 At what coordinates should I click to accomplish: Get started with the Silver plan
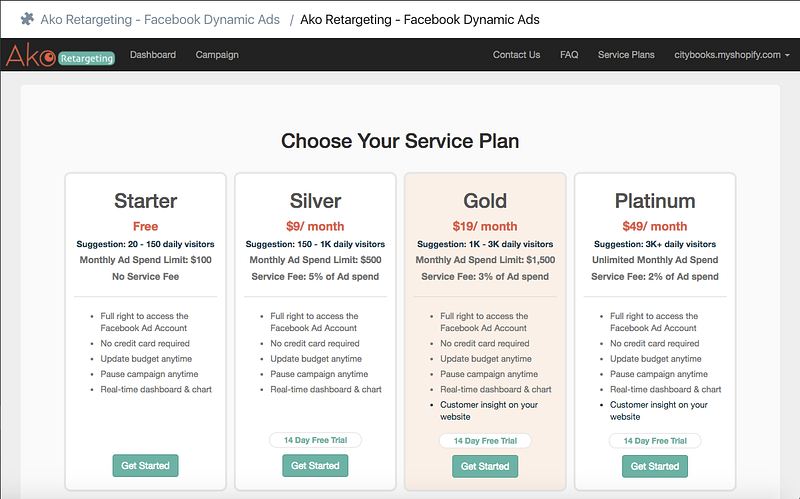(x=315, y=466)
